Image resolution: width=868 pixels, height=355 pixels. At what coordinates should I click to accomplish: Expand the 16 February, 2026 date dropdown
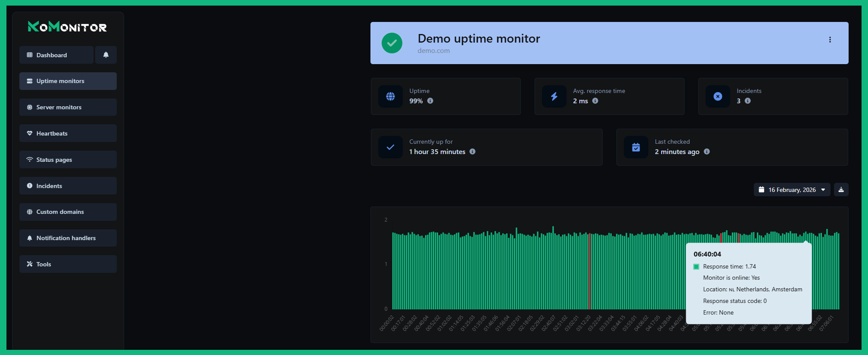click(792, 190)
